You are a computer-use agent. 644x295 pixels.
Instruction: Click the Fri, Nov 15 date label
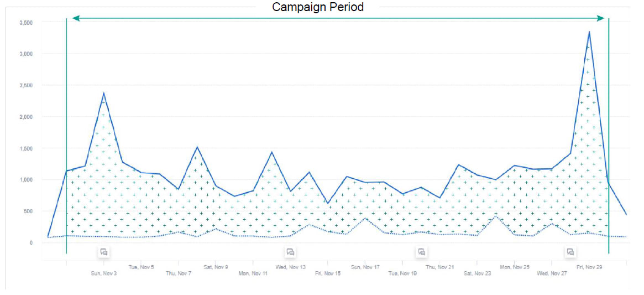coord(328,273)
